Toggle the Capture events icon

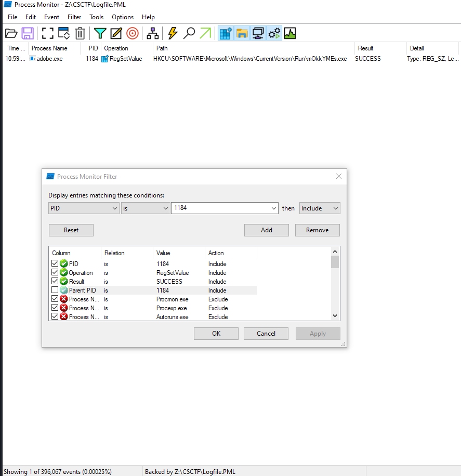48,34
